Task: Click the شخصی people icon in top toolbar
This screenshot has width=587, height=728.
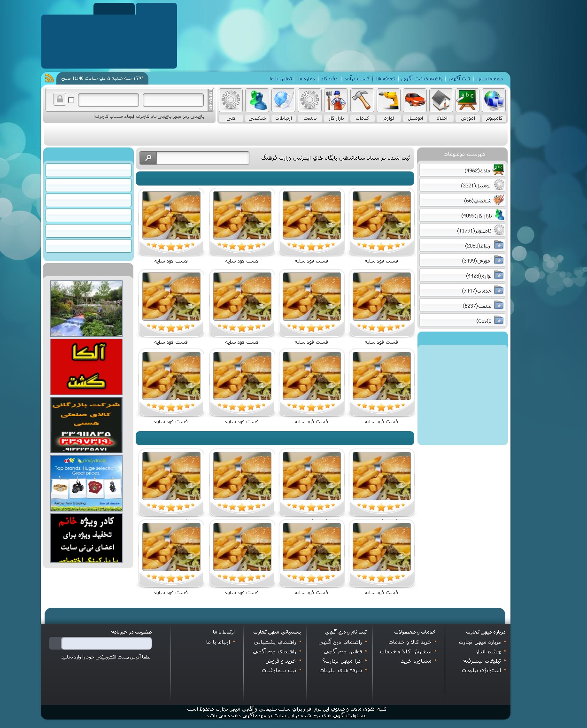Action: 257,101
